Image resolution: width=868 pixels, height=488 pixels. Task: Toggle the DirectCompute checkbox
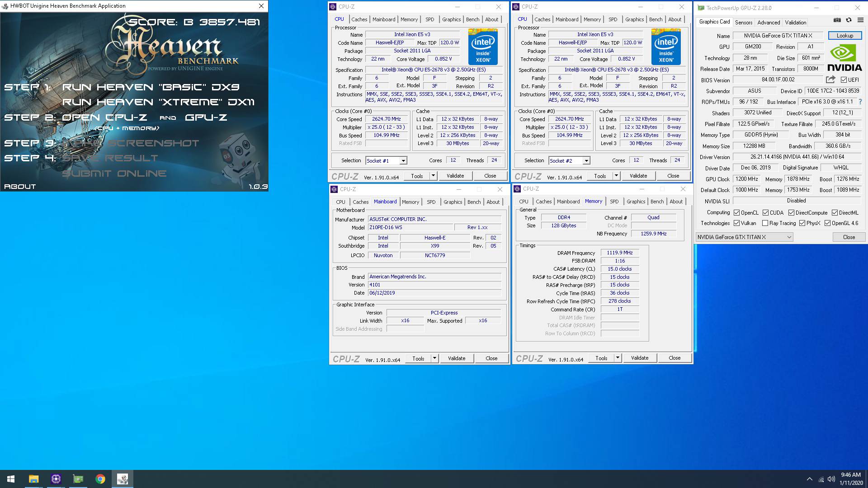point(791,213)
